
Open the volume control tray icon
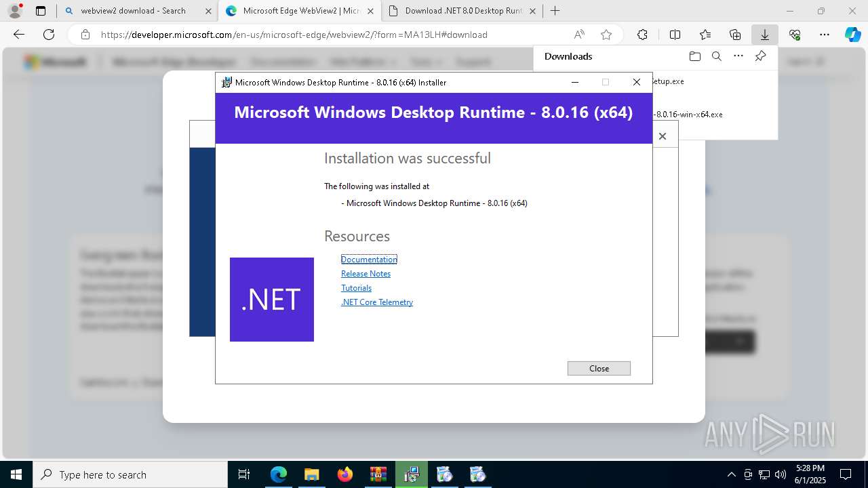(780, 474)
